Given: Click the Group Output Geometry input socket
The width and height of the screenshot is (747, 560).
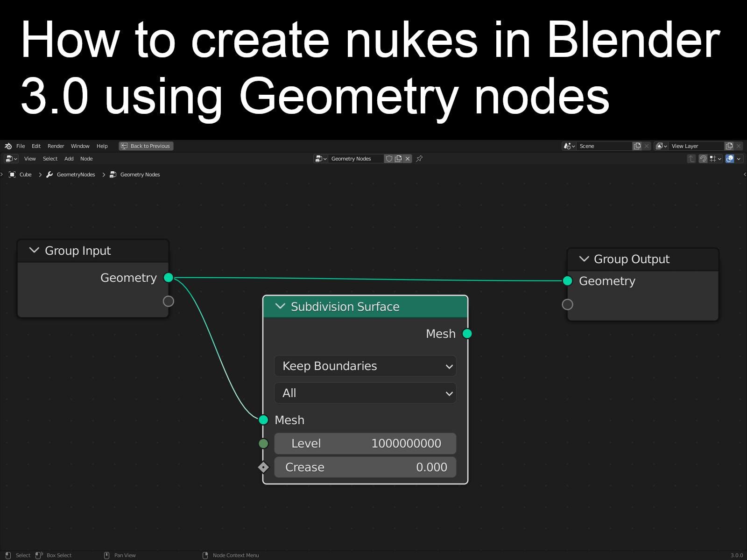Looking at the screenshot, I should (567, 281).
